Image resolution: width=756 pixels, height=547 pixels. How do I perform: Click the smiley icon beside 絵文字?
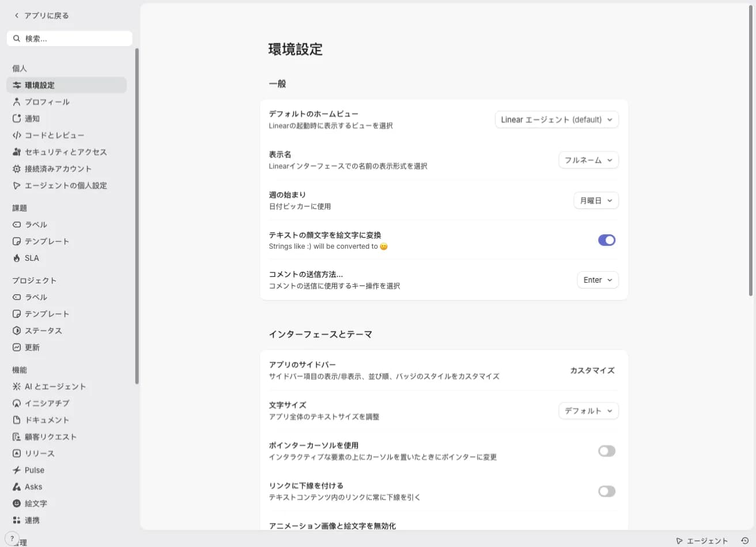pyautogui.click(x=17, y=503)
